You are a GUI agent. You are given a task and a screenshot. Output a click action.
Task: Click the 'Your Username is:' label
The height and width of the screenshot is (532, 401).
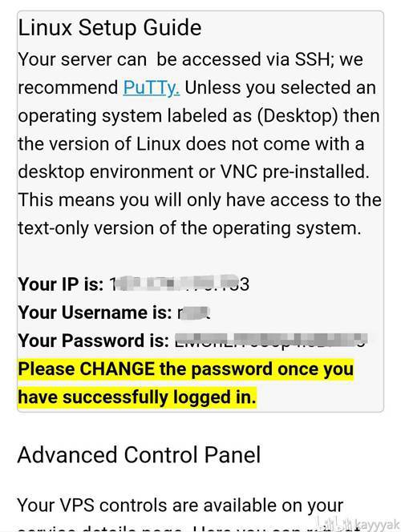click(95, 312)
